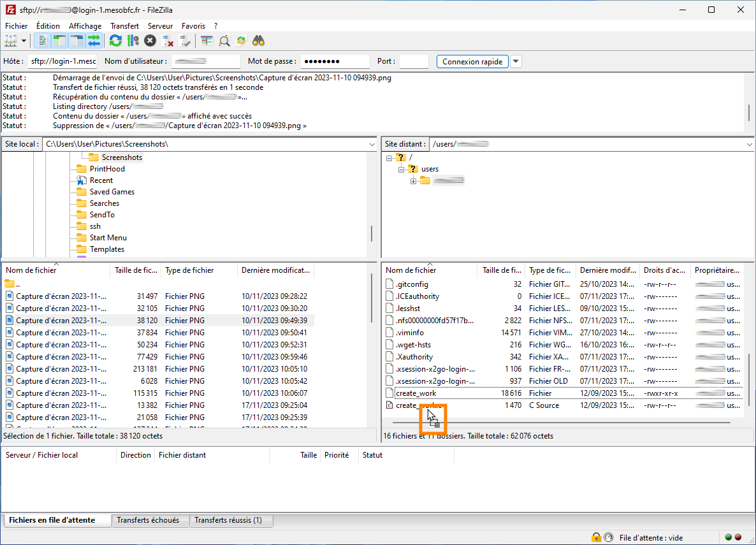This screenshot has height=545, width=756.
Task: Open the Site Manager
Action: pos(11,40)
